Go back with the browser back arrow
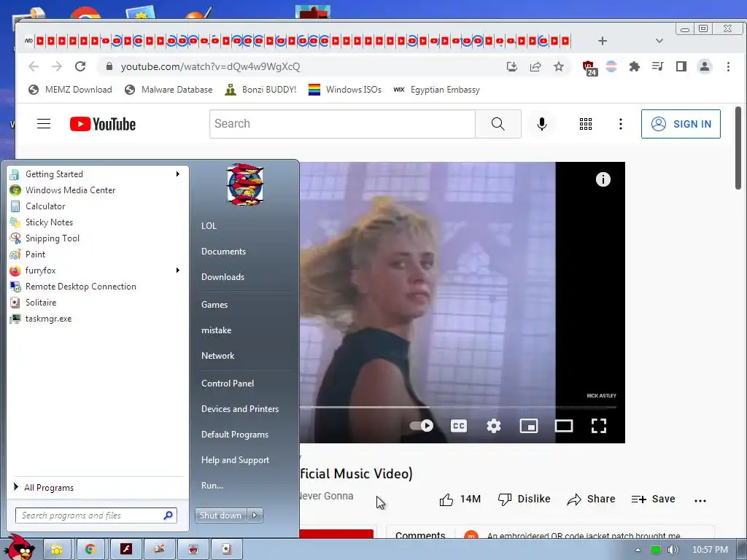 (34, 66)
